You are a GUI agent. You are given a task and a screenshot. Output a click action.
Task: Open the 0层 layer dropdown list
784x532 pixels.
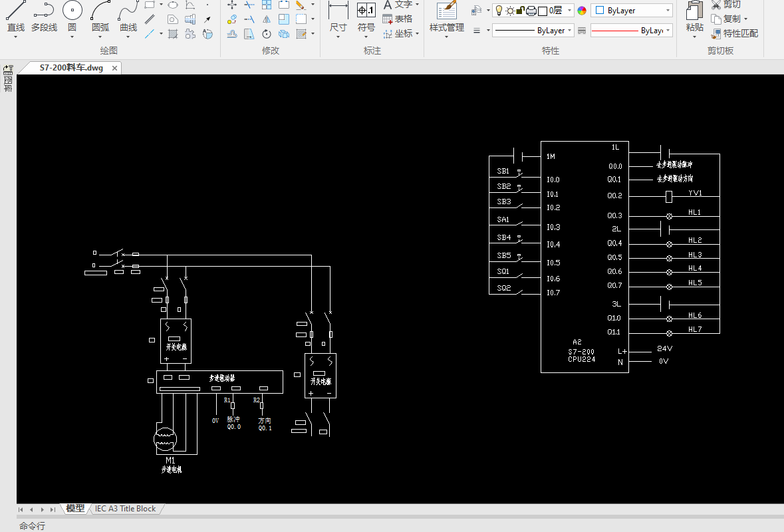pos(558,10)
